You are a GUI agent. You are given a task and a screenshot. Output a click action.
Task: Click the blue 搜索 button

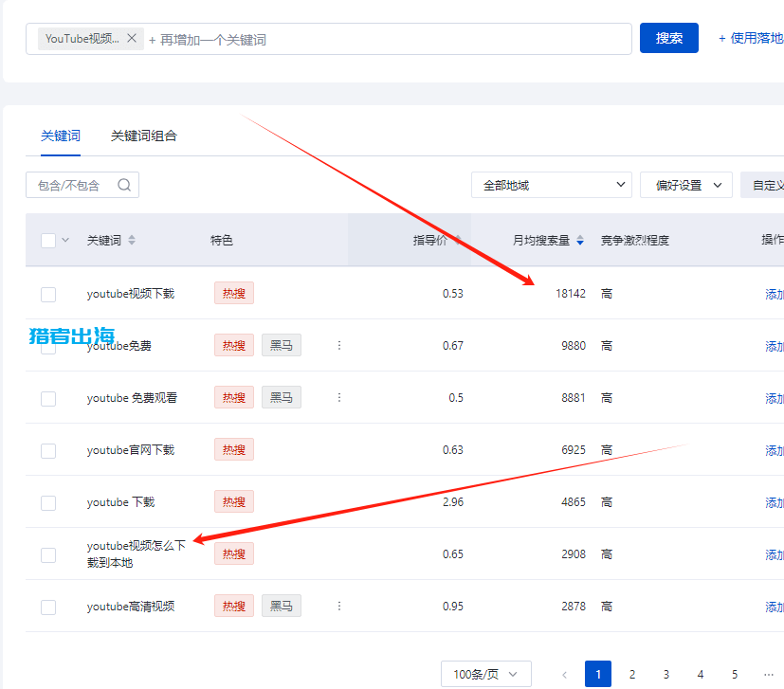(x=669, y=38)
